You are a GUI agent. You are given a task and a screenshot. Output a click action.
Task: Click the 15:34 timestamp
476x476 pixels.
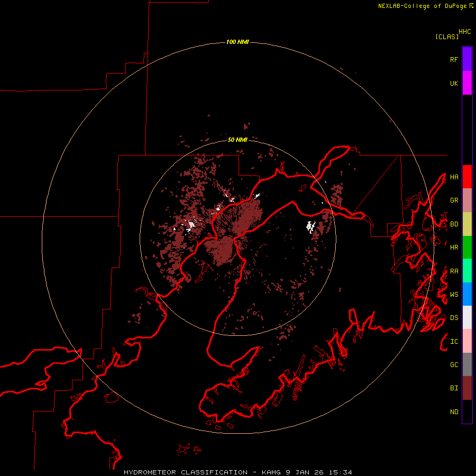pyautogui.click(x=341, y=472)
